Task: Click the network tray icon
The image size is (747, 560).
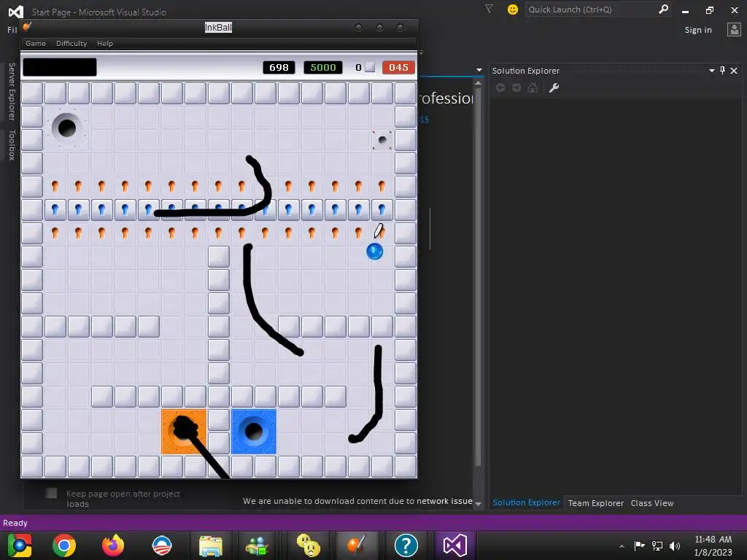Action: pyautogui.click(x=657, y=545)
